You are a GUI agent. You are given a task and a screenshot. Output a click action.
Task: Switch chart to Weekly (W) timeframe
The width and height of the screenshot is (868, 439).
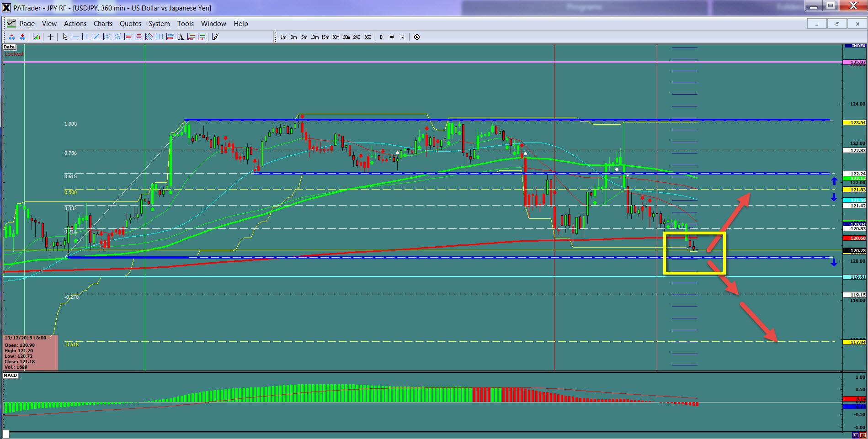[392, 37]
